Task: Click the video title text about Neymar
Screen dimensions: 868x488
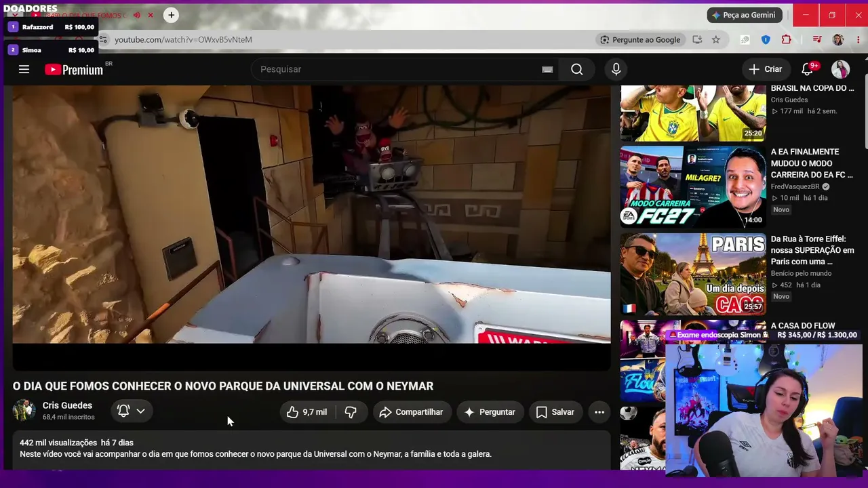Action: [x=223, y=386]
